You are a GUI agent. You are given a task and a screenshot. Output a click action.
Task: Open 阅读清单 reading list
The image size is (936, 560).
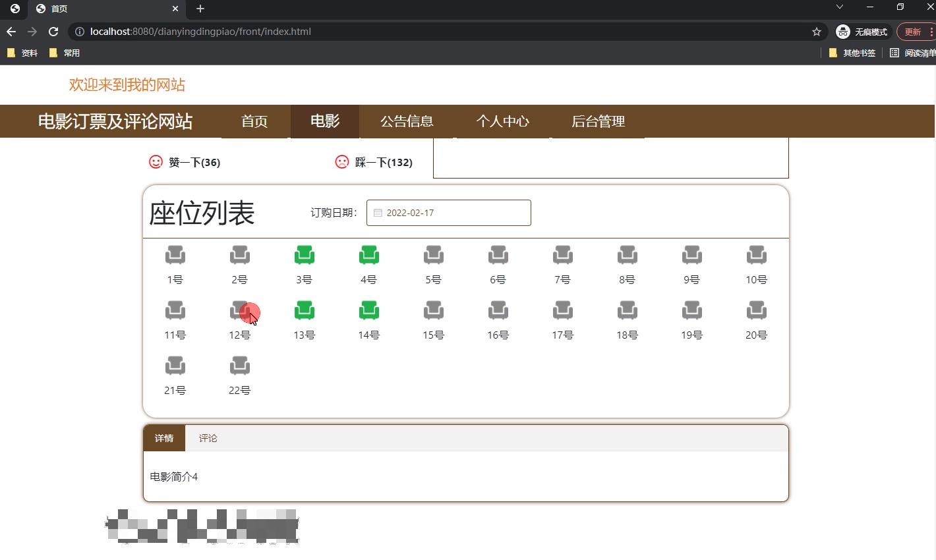(912, 53)
